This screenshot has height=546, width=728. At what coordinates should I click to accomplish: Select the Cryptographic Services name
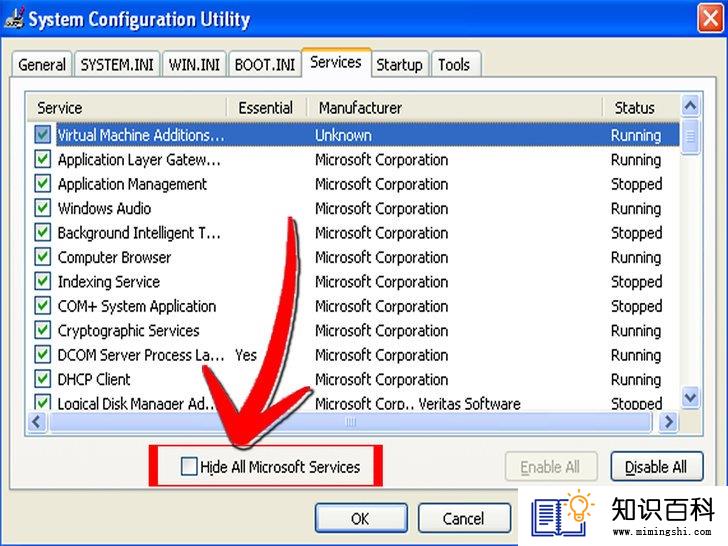pyautogui.click(x=129, y=331)
